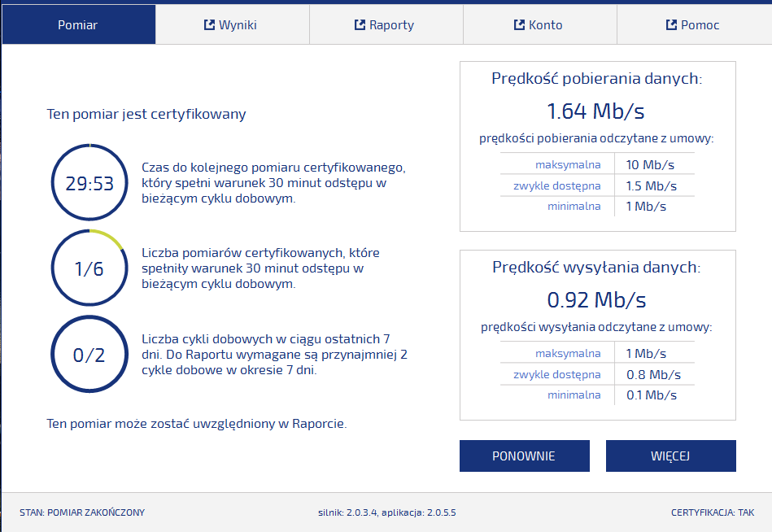This screenshot has height=532, width=772.
Task: Click the external link icon beside Pomoc
Action: tap(672, 25)
